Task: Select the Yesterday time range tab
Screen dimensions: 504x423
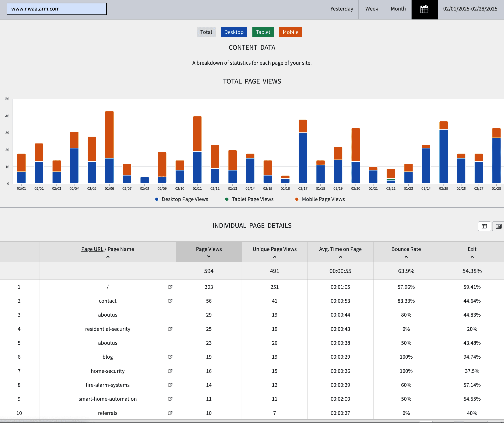Action: click(341, 9)
